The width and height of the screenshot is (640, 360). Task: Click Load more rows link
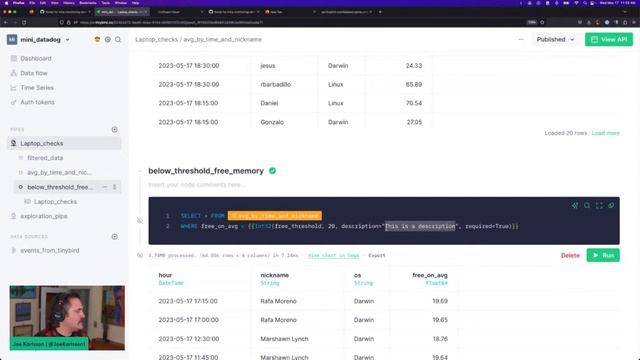[605, 133]
